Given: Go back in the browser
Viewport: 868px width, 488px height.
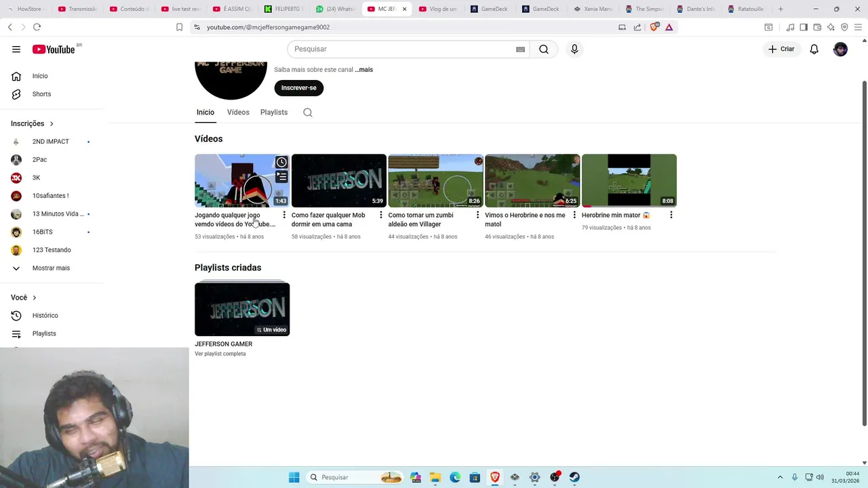Looking at the screenshot, I should coord(9,27).
